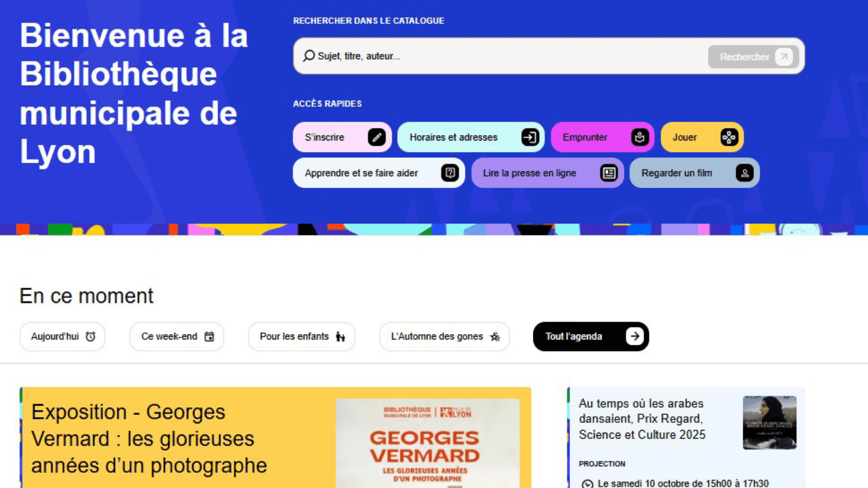868x488 pixels.
Task: Click the 'ACCÈS RAPIDES' label
Action: click(x=327, y=104)
